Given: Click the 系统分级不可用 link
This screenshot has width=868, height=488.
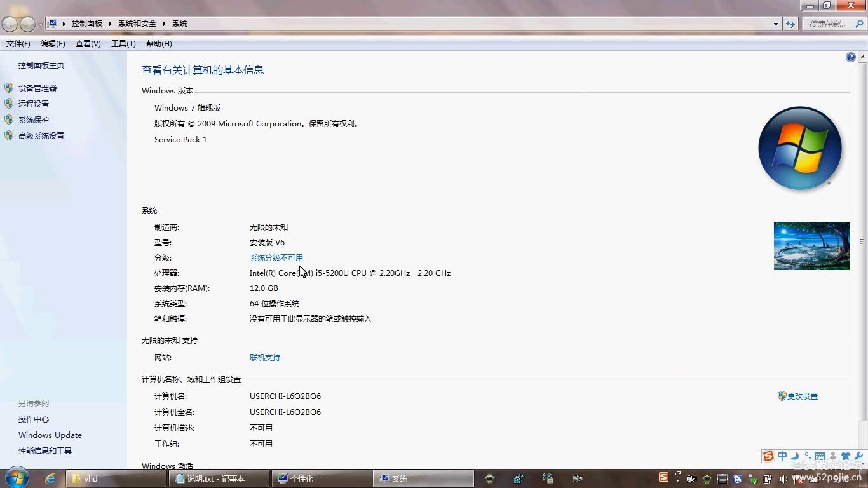Looking at the screenshot, I should [x=276, y=258].
